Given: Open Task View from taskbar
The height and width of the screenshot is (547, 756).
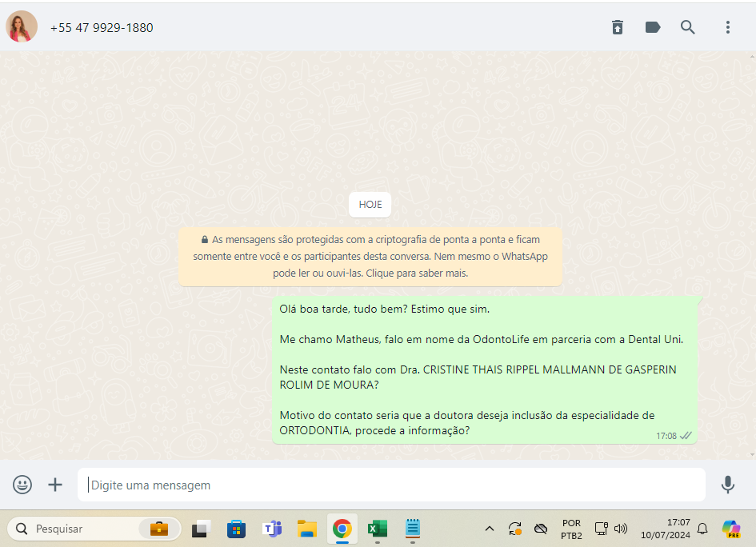Looking at the screenshot, I should 201,529.
